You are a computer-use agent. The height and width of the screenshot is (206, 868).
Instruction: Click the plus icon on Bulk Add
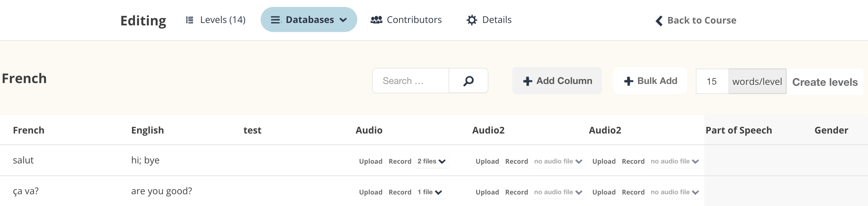click(628, 81)
